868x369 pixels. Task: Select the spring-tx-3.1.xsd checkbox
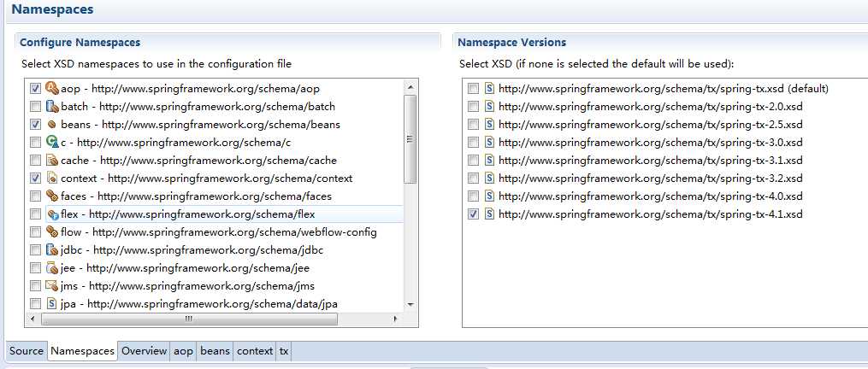click(x=473, y=161)
